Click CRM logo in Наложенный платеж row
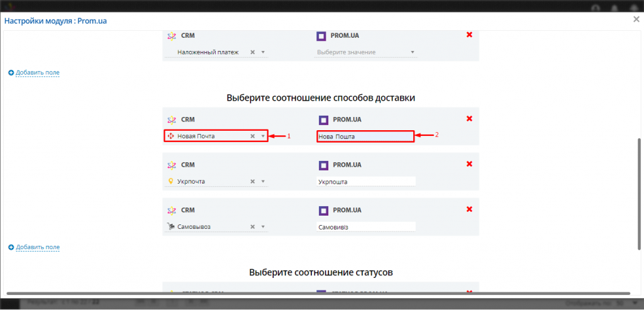Image resolution: width=644 pixels, height=310 pixels. pos(172,36)
